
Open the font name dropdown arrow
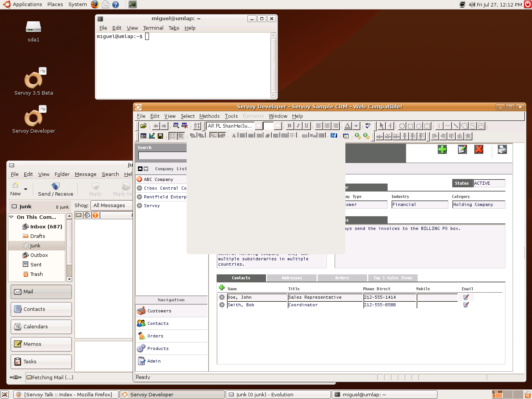click(258, 126)
